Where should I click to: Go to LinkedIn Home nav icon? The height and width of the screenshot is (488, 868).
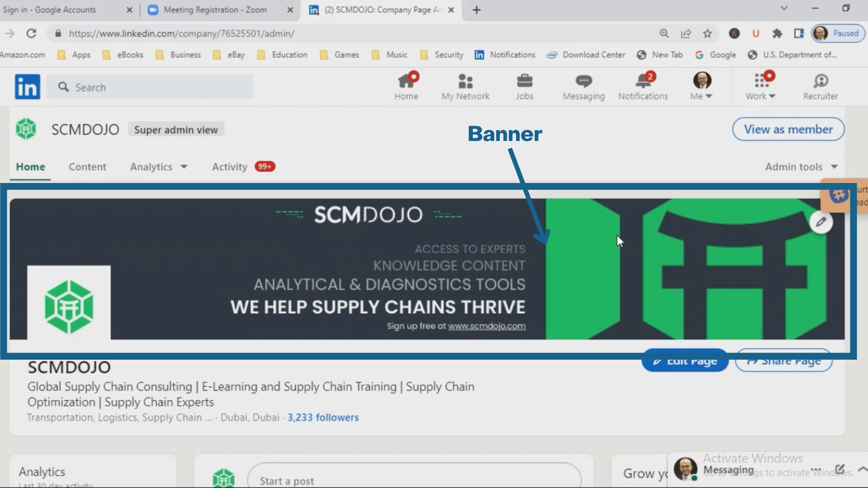406,87
